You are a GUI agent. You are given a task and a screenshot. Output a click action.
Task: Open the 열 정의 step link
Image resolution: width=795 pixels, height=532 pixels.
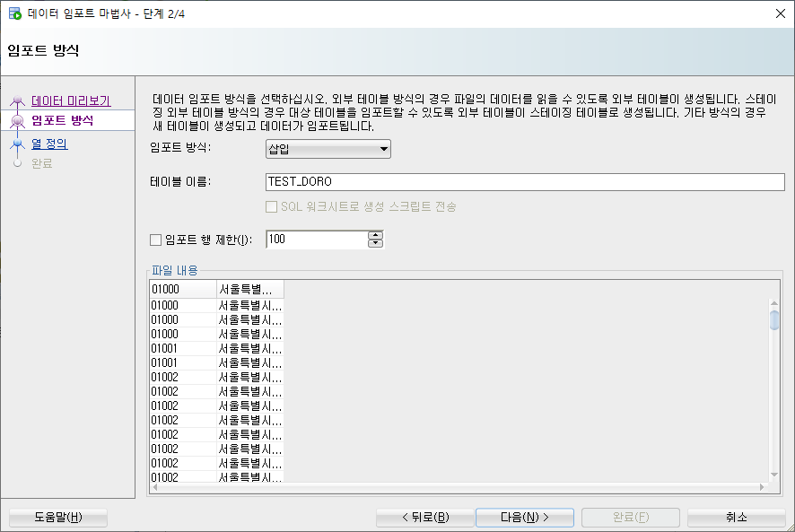tap(49, 144)
